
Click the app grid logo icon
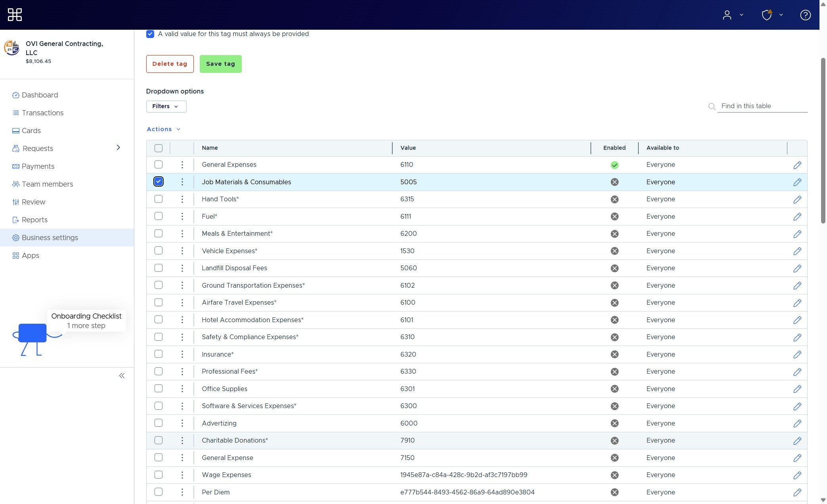[x=15, y=15]
